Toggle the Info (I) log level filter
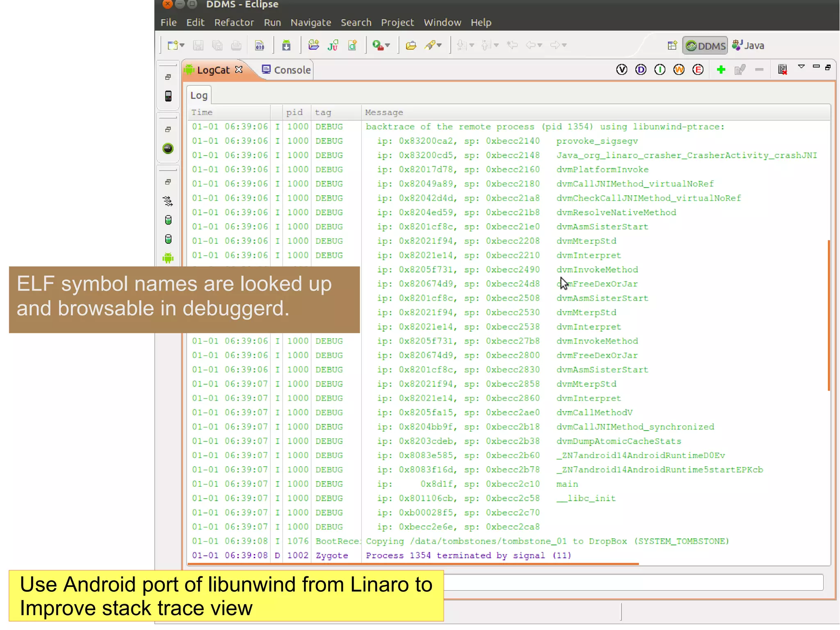This screenshot has height=630, width=840. coord(660,70)
